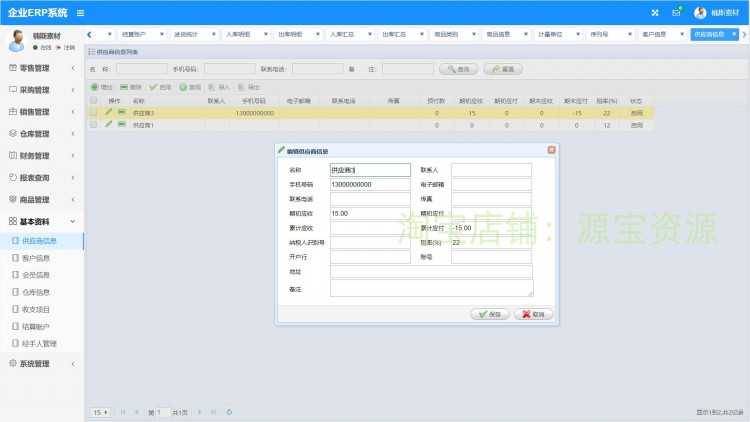Focus the 电子邮箱 field in edit dialog
The image size is (750, 422).
[491, 184]
